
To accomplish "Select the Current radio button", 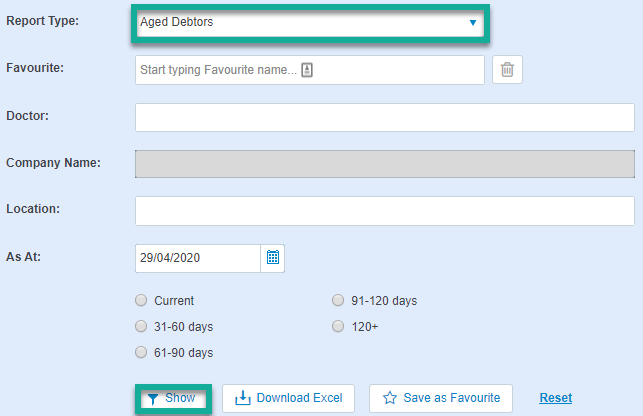I will (141, 300).
